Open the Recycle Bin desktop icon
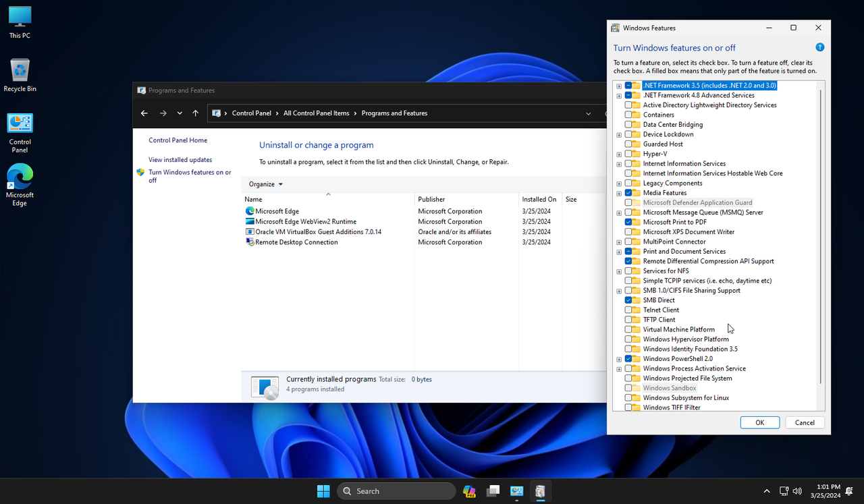Image resolution: width=864 pixels, height=504 pixels. point(20,75)
